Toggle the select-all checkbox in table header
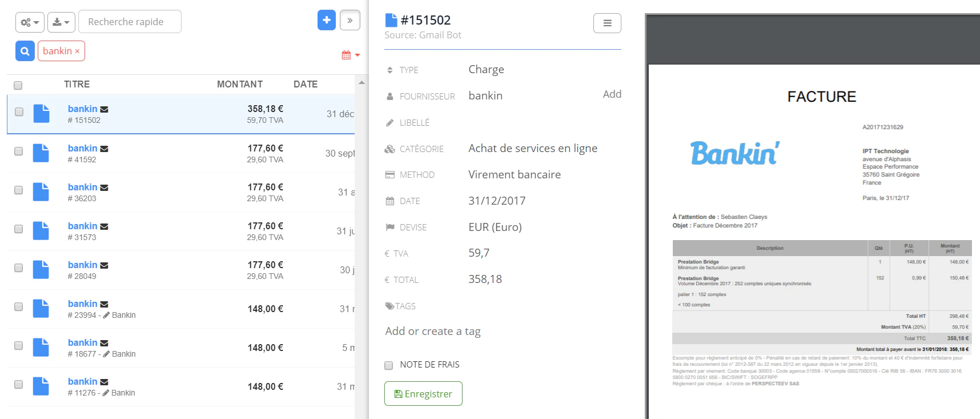980x419 pixels. 18,85
